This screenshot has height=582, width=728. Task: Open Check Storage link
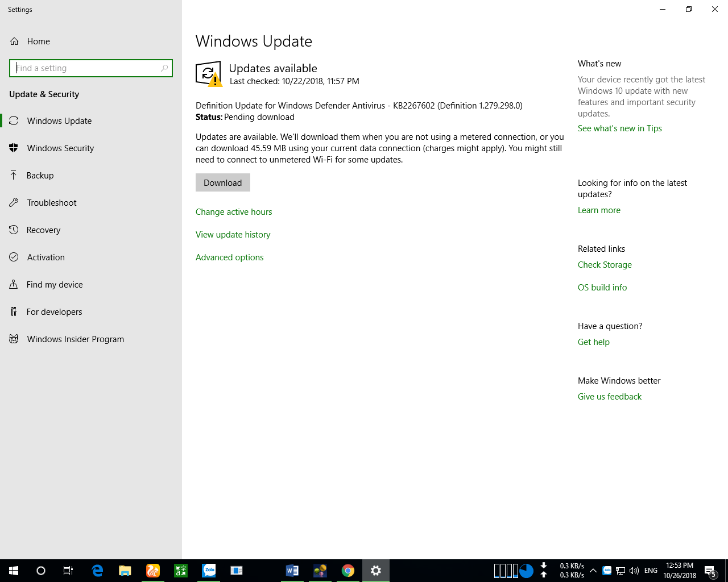(605, 265)
